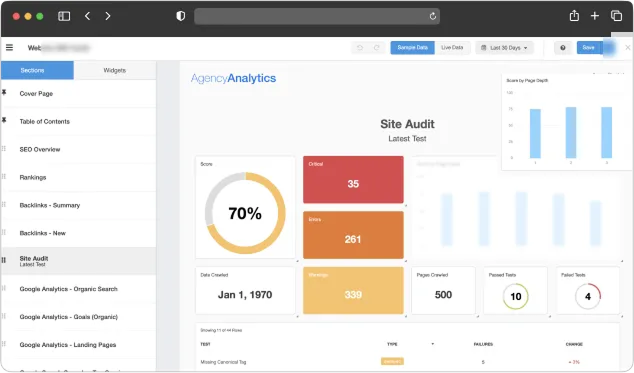Open the Cover Page section
The height and width of the screenshot is (373, 634).
[x=78, y=93]
